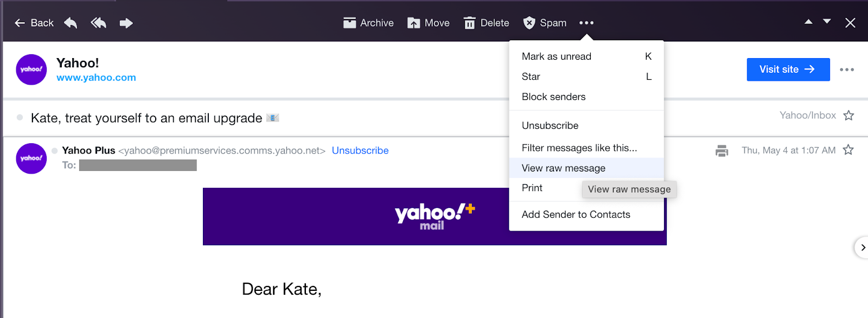The width and height of the screenshot is (868, 318).
Task: Select Add Sender to Contacts
Action: coord(586,214)
